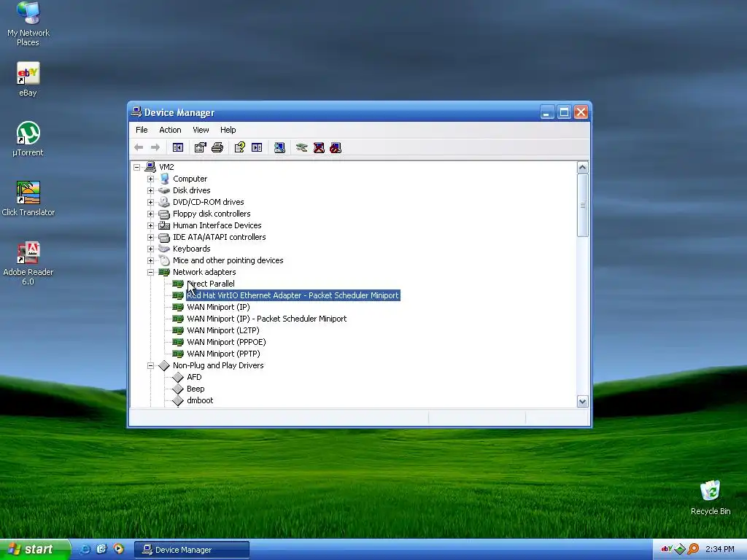Expand IDE ATA/ATAPI controllers category

point(150,237)
